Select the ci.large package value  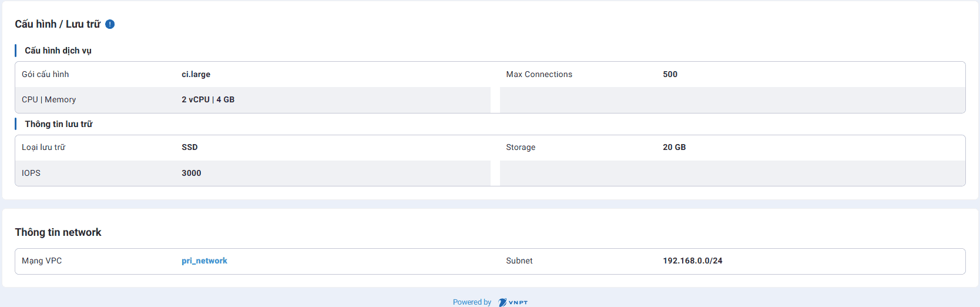click(x=196, y=74)
